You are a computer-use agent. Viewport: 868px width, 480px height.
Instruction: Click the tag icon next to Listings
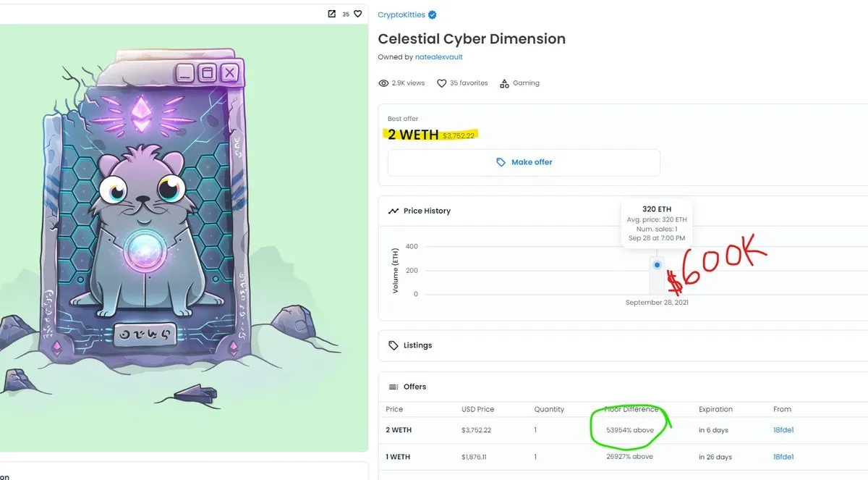(393, 345)
